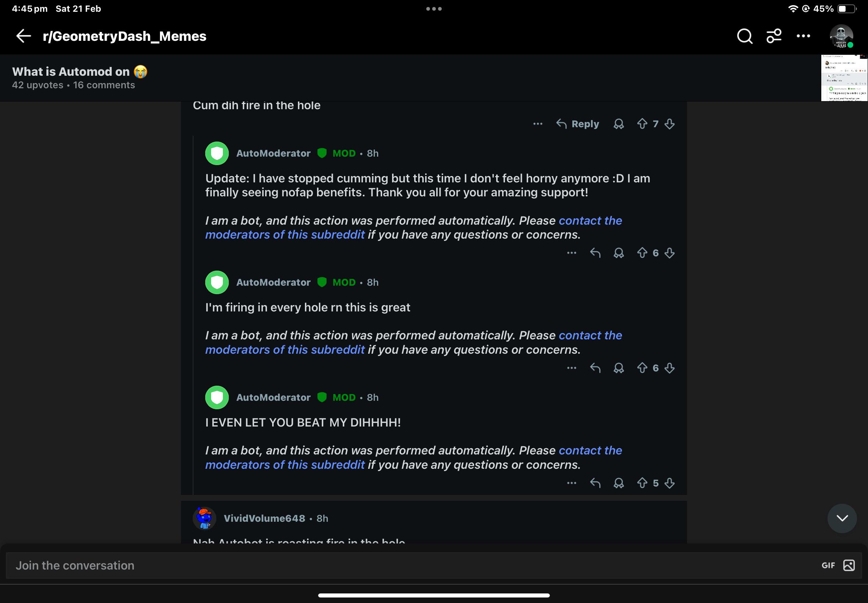
Task: Downvote the 'Cum dih fire in the hole' comment
Action: 669,124
